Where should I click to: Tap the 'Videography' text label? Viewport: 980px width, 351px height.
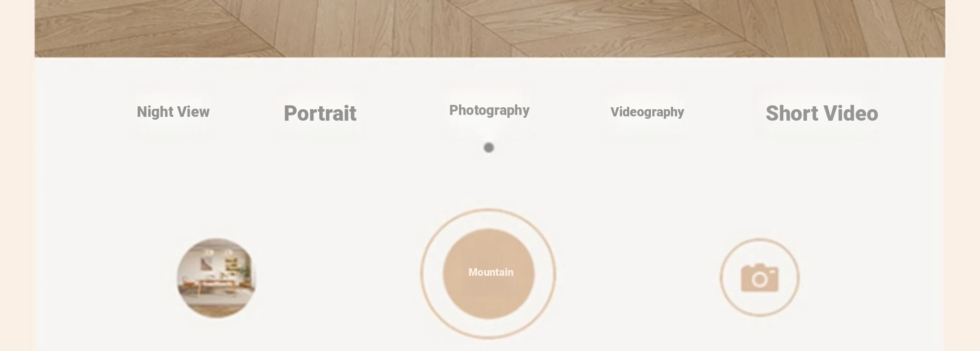[x=647, y=112]
